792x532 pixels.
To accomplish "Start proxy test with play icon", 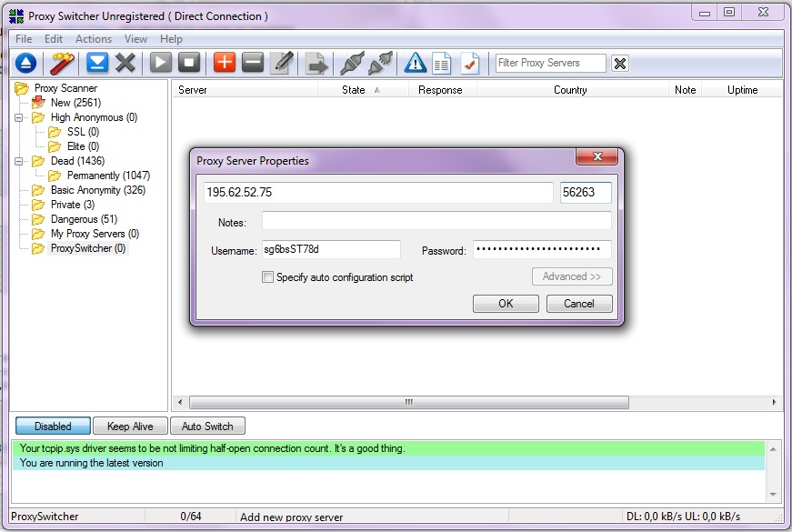I will coord(161,63).
